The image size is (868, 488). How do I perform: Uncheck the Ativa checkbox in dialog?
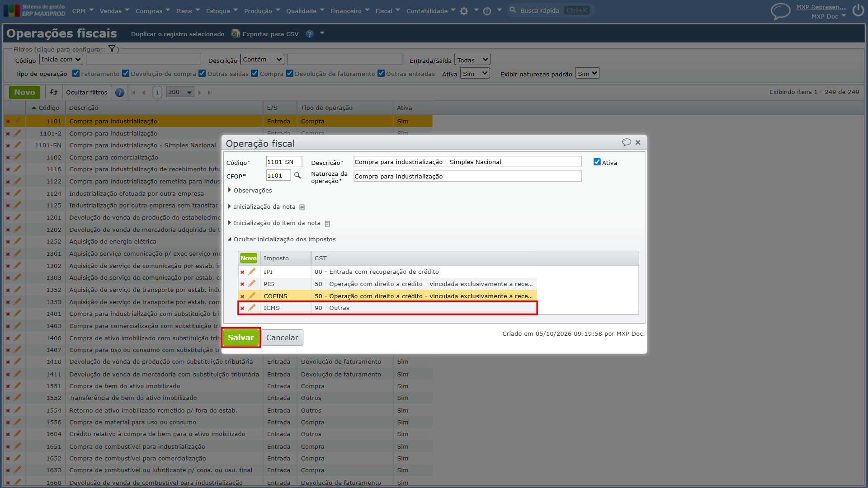tap(597, 162)
